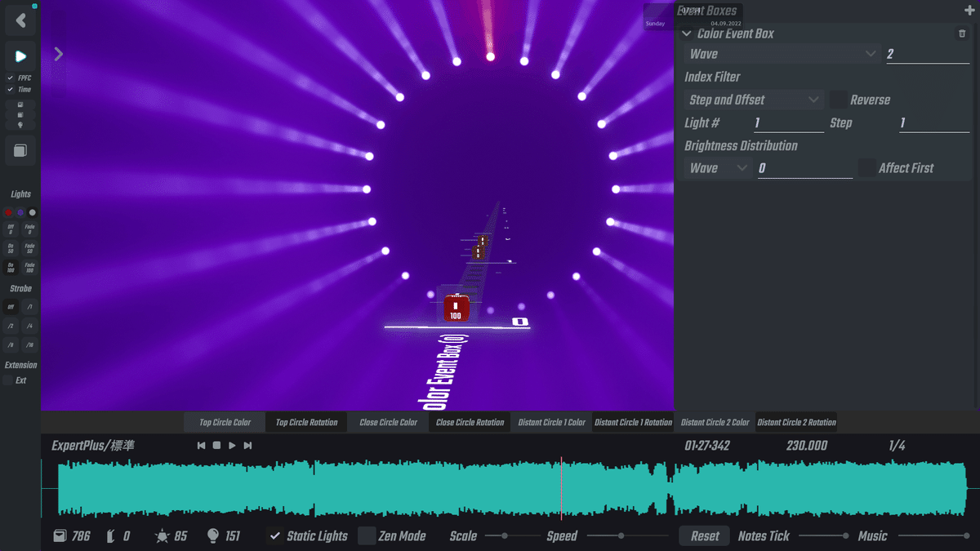
Task: Select the Fade 0 light button
Action: click(29, 229)
